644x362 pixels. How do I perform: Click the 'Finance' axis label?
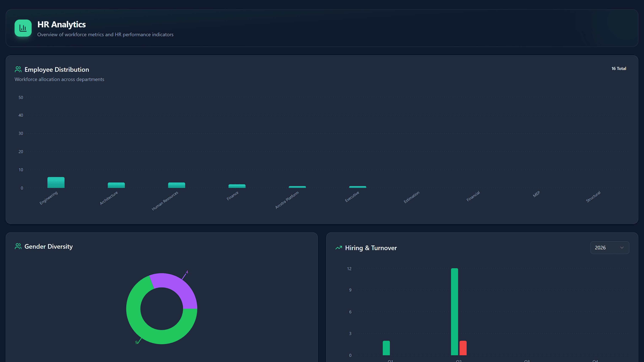(232, 196)
